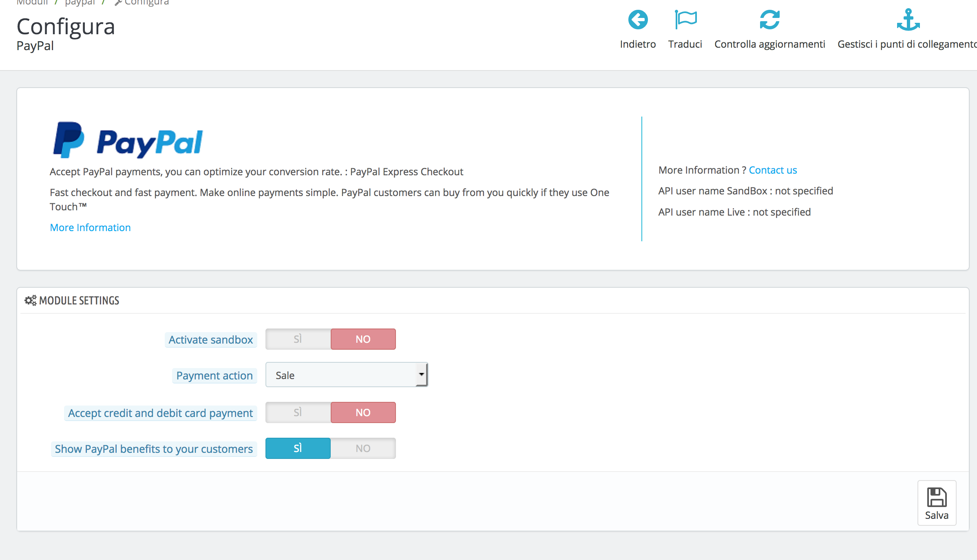Enable credit and debit card payment SÌ
Image resolution: width=977 pixels, height=560 pixels.
(x=298, y=412)
